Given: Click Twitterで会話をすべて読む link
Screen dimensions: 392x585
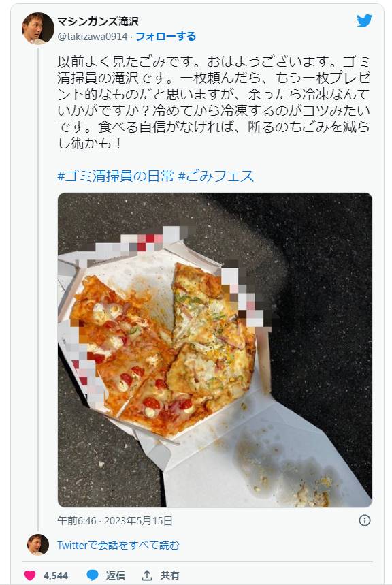Looking at the screenshot, I should coord(118,545).
